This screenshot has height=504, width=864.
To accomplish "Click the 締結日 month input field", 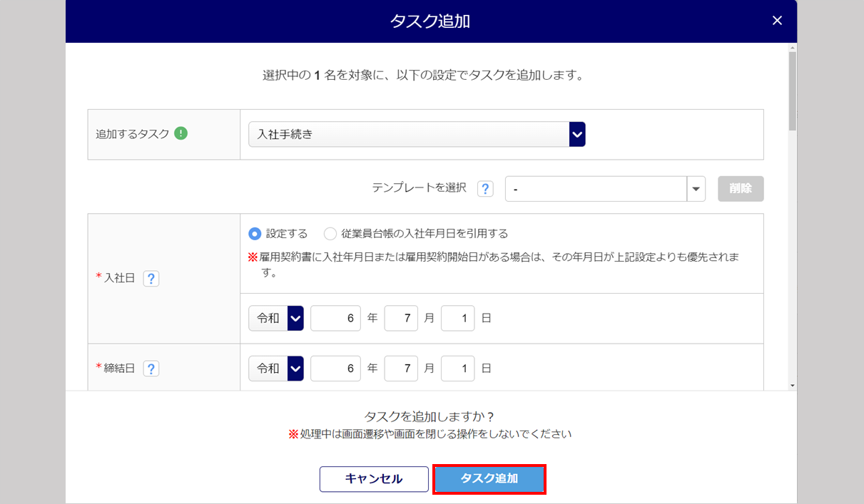I will 401,369.
